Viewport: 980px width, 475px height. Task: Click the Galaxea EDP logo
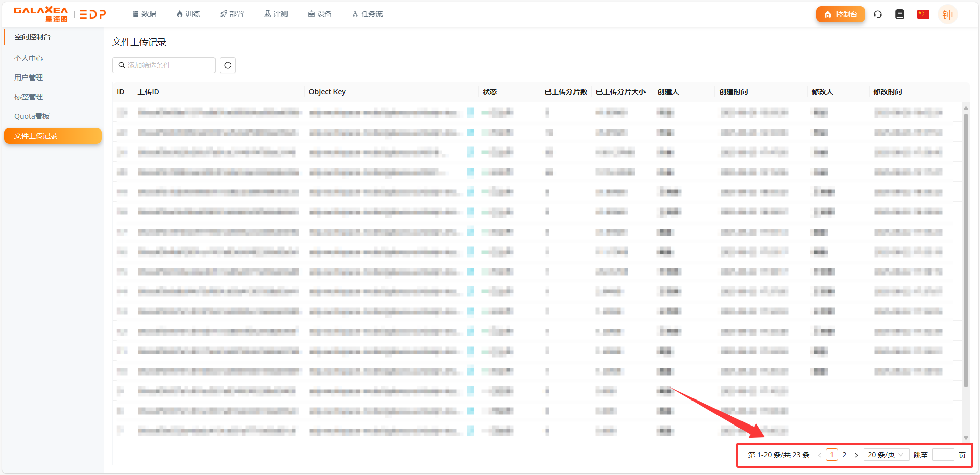pos(60,14)
